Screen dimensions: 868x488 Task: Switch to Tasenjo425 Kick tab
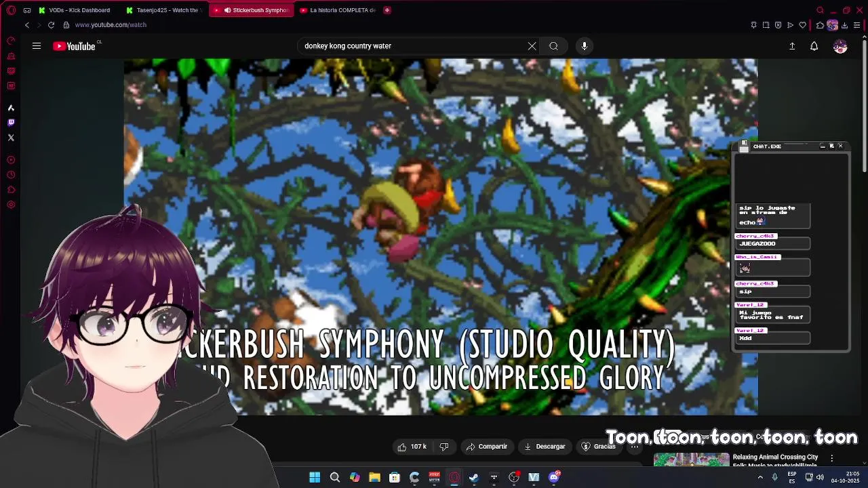165,10
